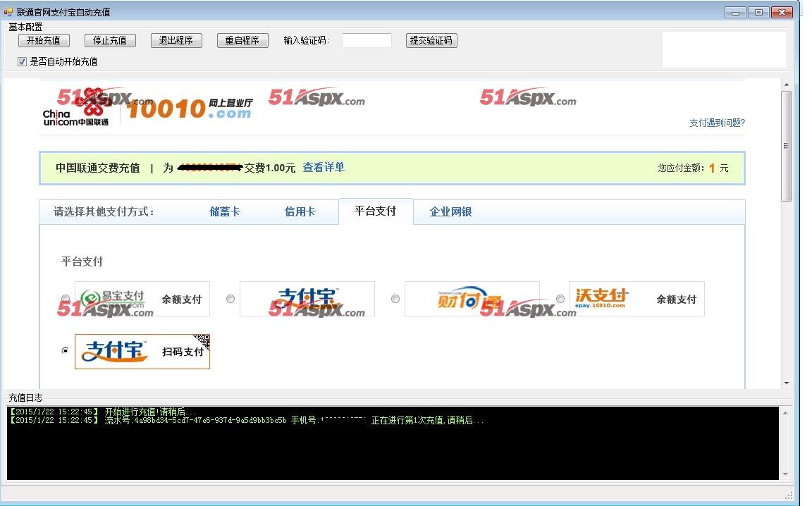This screenshot has width=812, height=506.
Task: Click the 开始充值 button
Action: [44, 40]
